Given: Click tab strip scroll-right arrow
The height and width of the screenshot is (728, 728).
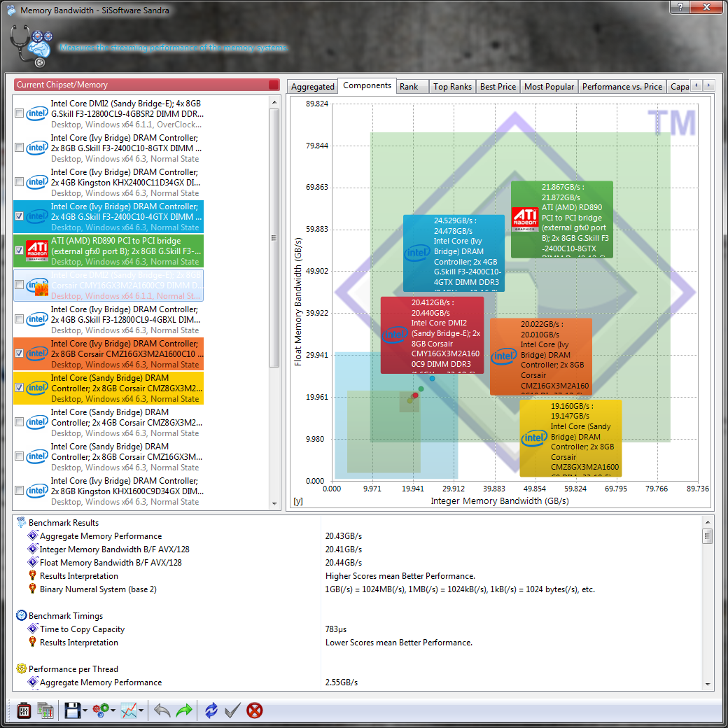Looking at the screenshot, I should [x=708, y=85].
